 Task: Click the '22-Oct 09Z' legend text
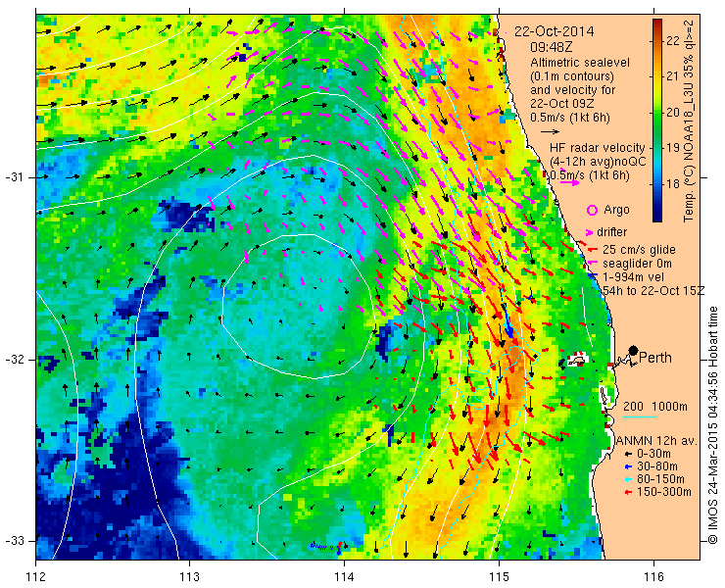click(x=562, y=104)
